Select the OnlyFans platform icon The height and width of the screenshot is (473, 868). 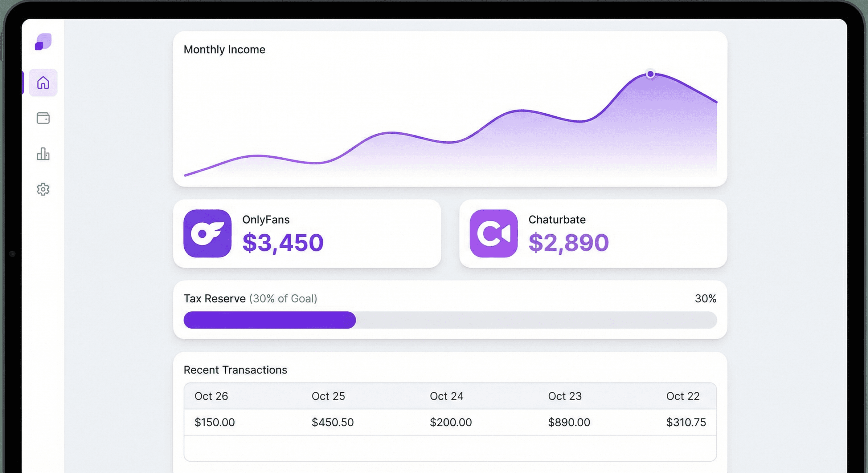207,233
